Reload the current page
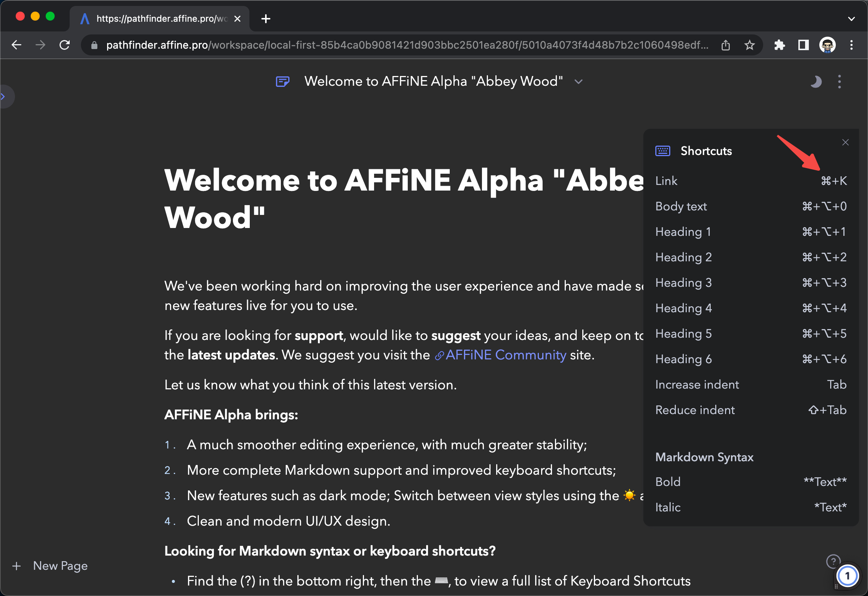The height and width of the screenshot is (596, 868). pyautogui.click(x=65, y=45)
